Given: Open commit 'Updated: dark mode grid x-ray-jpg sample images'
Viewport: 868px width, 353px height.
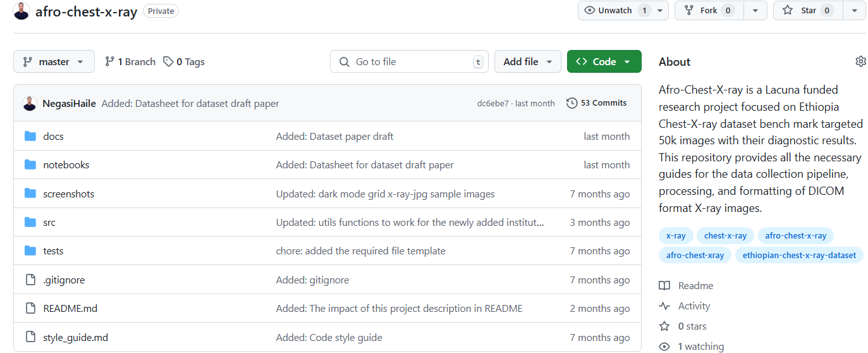Looking at the screenshot, I should (385, 194).
